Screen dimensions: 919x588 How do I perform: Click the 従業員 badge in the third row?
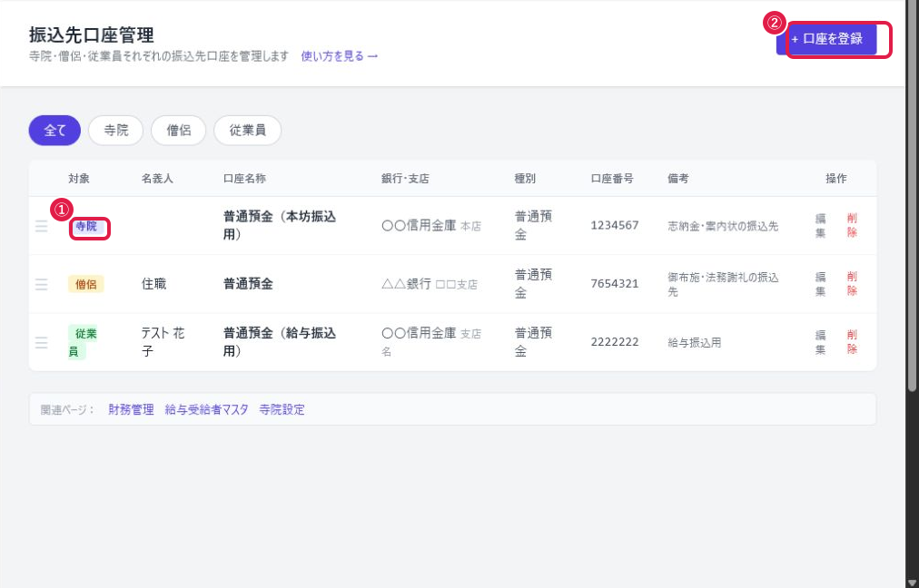(x=83, y=342)
